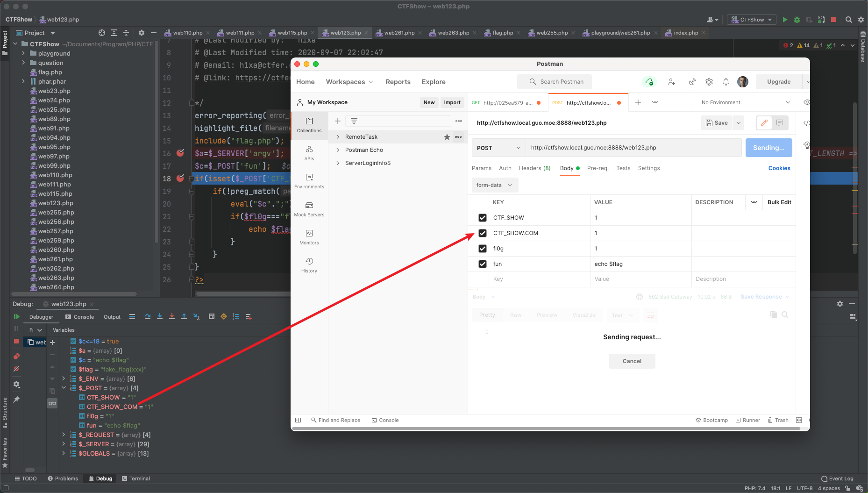Uncheck the CTF_SHOW.COM parameter checkbox

(x=483, y=233)
